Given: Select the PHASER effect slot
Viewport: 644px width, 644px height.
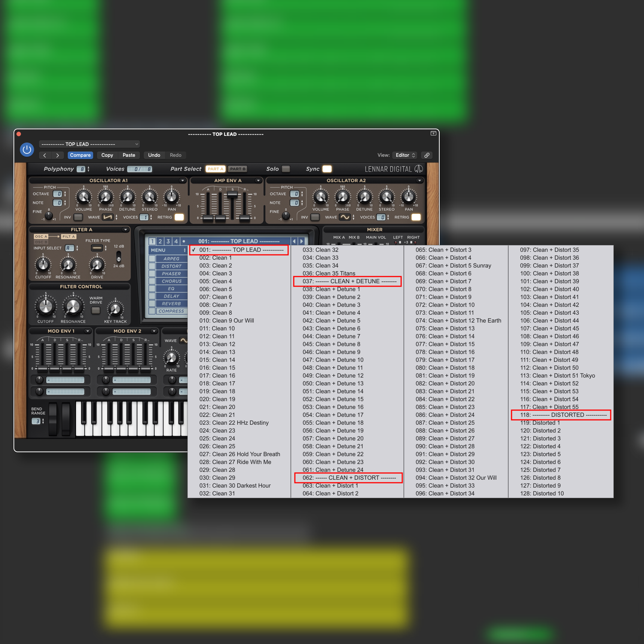Looking at the screenshot, I should pos(171,274).
